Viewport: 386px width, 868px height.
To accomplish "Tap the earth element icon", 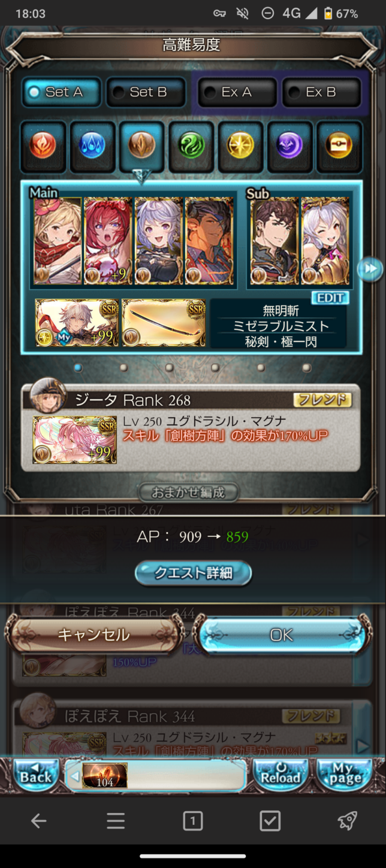I will (141, 145).
